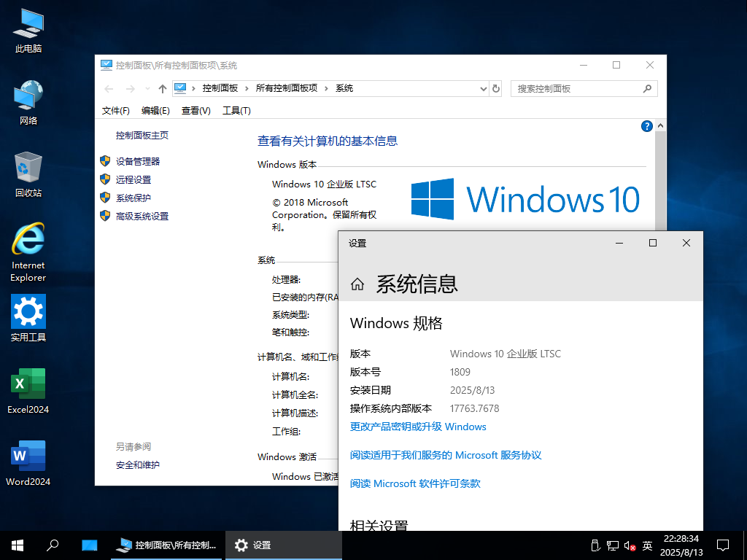Click the search magnifier in Control Panel
This screenshot has width=747, height=560.
coord(647,88)
